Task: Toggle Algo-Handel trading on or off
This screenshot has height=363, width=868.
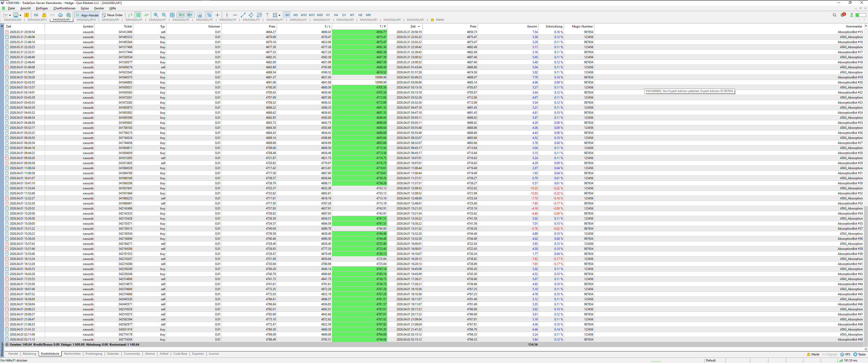Action: click(x=87, y=15)
